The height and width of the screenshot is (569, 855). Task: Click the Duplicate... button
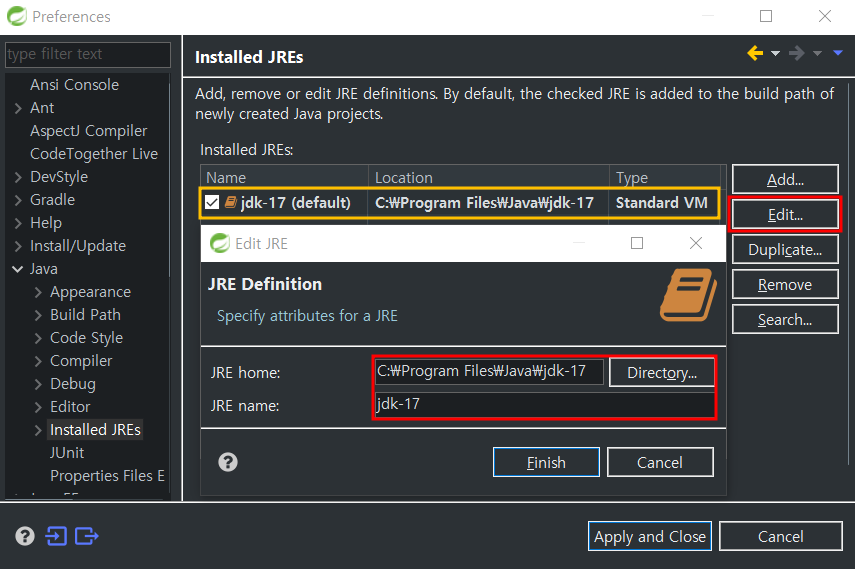[785, 249]
